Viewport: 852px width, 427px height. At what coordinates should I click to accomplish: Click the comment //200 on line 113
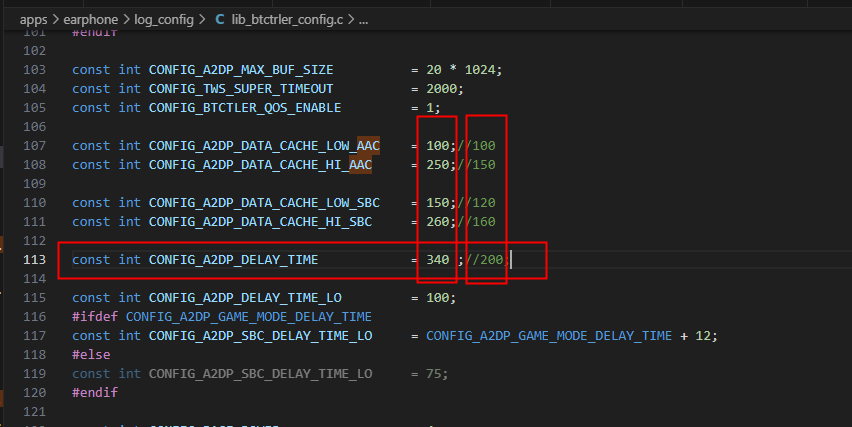[x=488, y=260]
